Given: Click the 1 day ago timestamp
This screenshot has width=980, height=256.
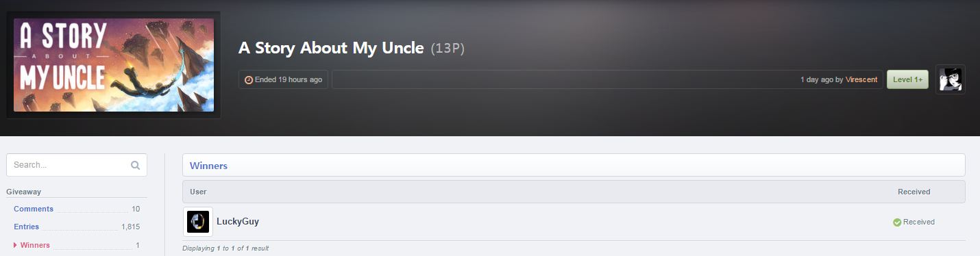Looking at the screenshot, I should coord(817,79).
